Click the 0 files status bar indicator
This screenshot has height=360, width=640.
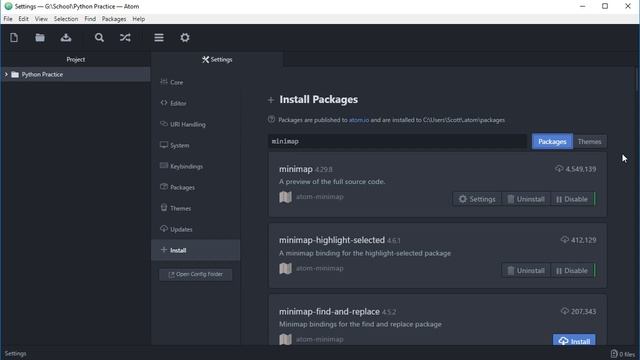pos(623,354)
